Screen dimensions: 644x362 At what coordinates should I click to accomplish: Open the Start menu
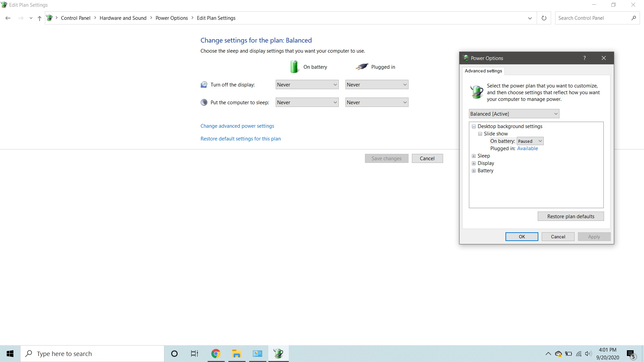(x=10, y=353)
